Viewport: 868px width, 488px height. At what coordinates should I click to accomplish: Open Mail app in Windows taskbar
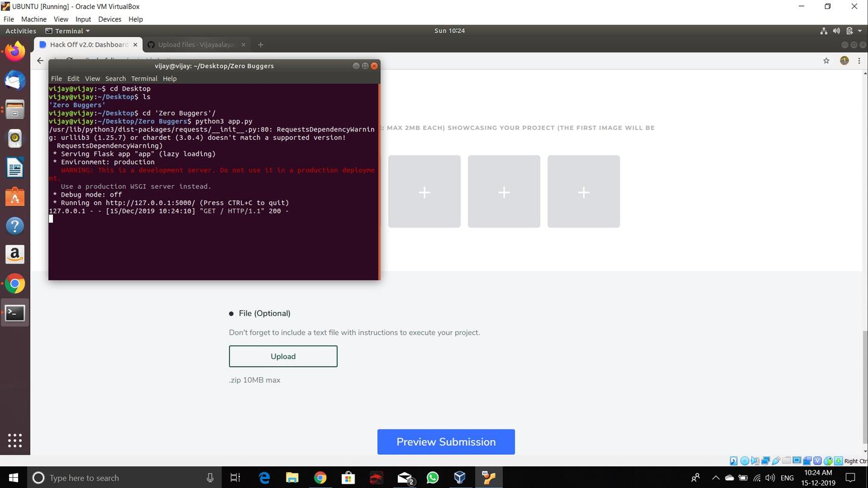coord(405,477)
